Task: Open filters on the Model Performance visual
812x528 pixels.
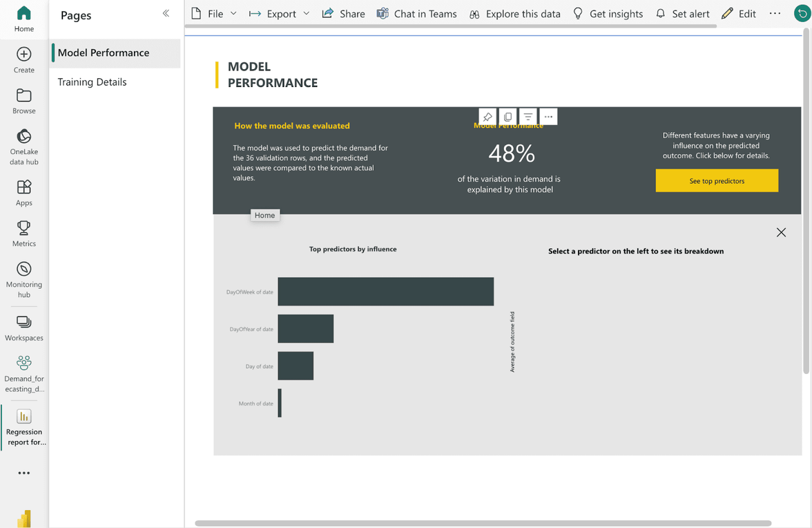Action: point(528,116)
